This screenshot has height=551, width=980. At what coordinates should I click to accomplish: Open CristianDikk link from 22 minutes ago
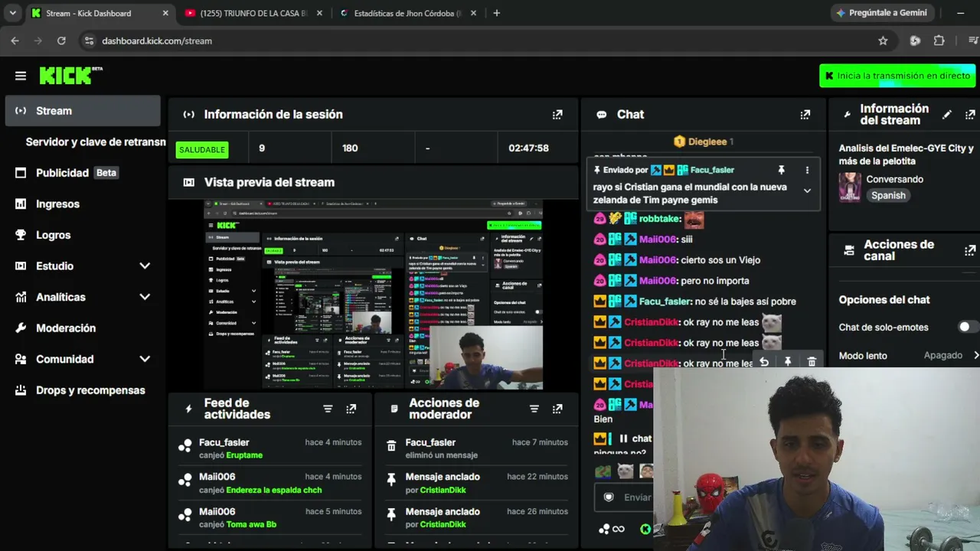click(x=443, y=490)
